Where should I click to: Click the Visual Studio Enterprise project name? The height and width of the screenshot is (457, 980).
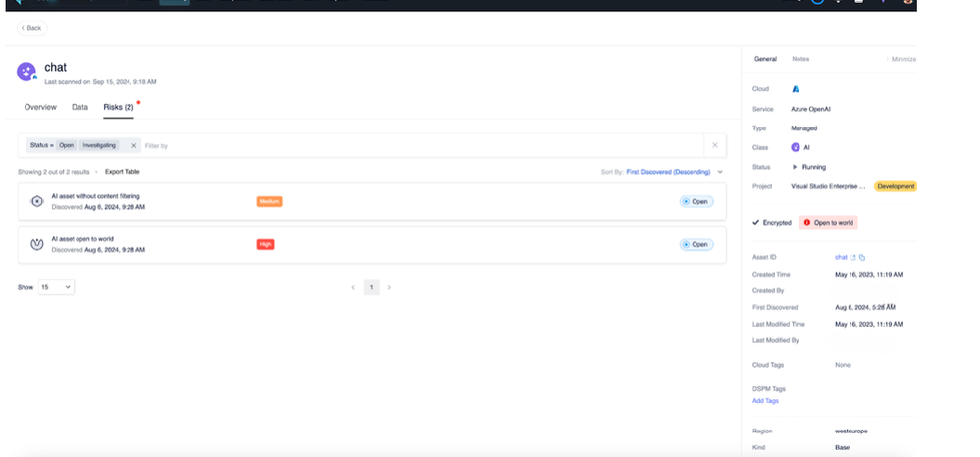coord(828,186)
